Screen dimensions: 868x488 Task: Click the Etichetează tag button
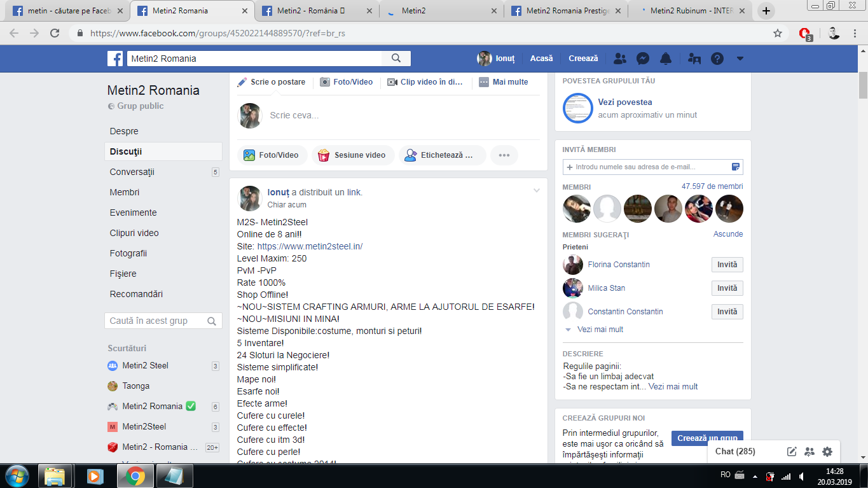443,155
